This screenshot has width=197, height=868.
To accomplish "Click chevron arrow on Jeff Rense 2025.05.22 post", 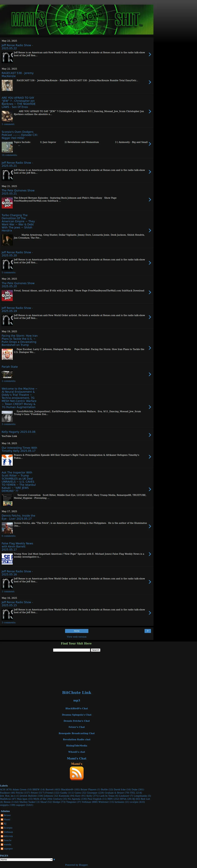I will (x=150, y=54).
